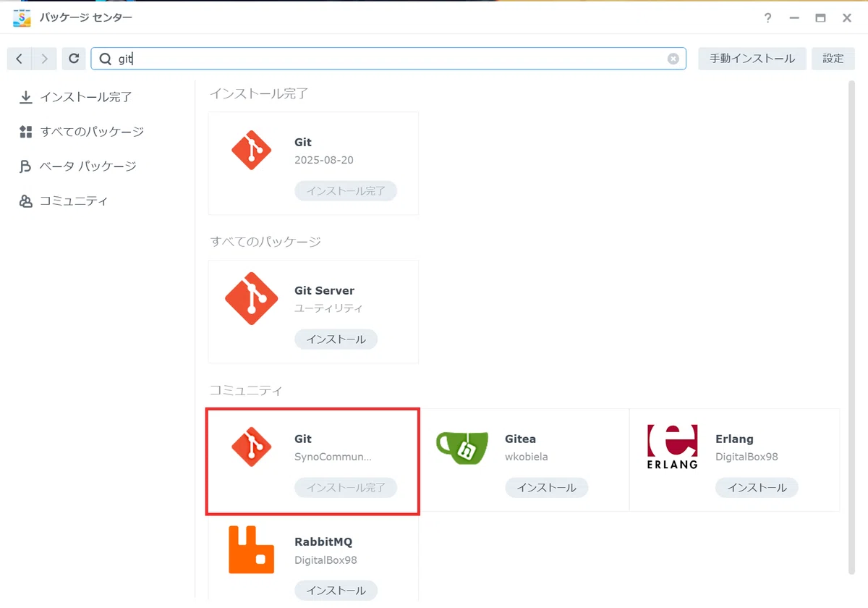Click the SynoCommun... author text
The height and width of the screenshot is (608, 868).
click(333, 457)
